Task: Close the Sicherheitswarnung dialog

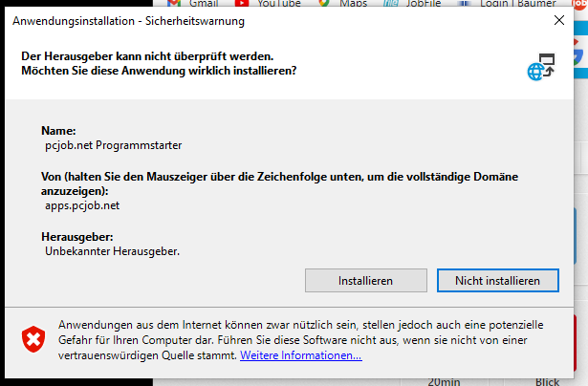Action: (559, 20)
